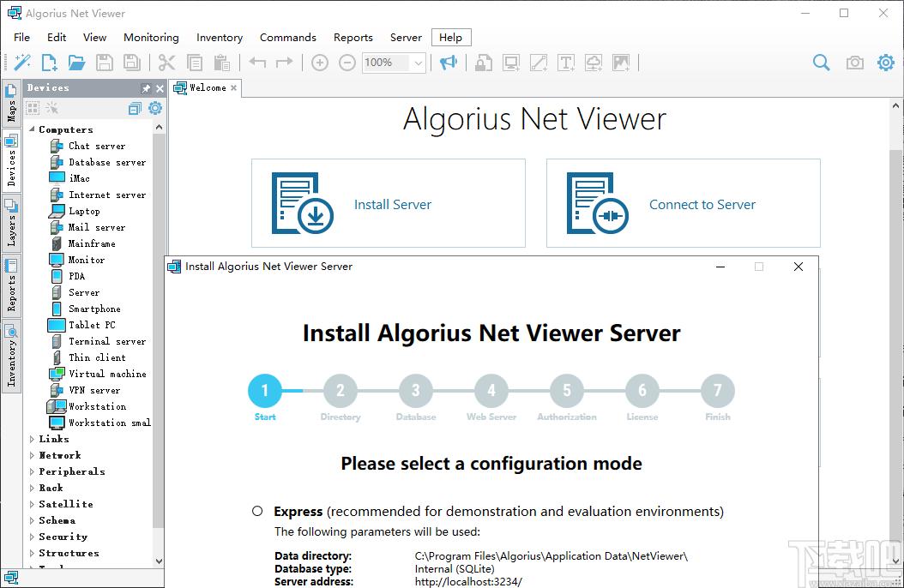Click the Zoom In plus icon

coord(319,63)
